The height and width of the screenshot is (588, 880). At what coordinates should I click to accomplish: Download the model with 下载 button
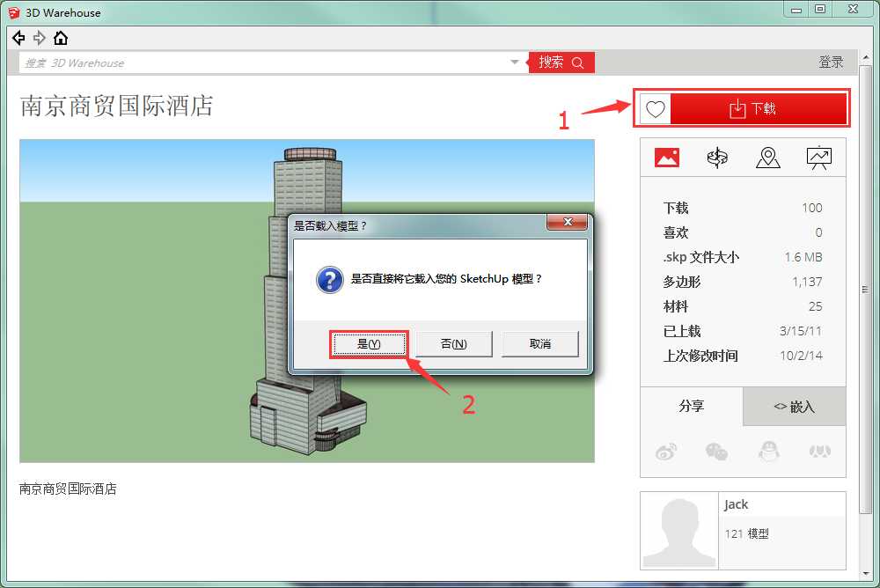[759, 108]
